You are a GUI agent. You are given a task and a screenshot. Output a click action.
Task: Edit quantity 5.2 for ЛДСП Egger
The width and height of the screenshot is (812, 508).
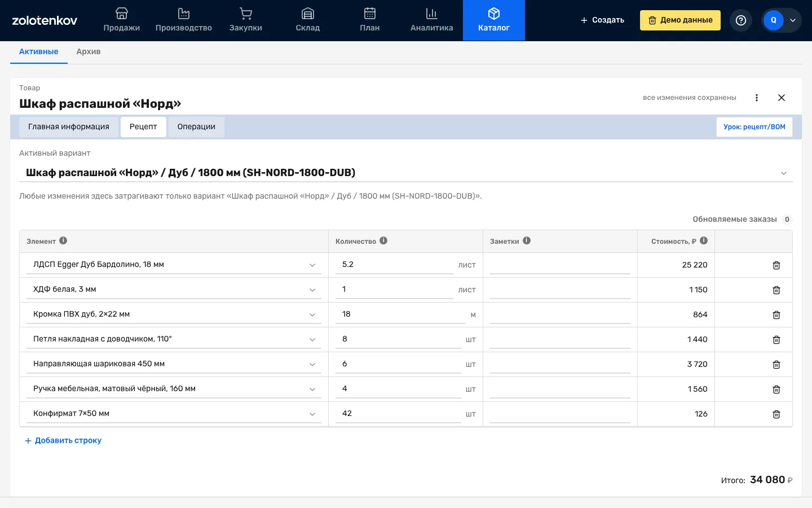394,265
